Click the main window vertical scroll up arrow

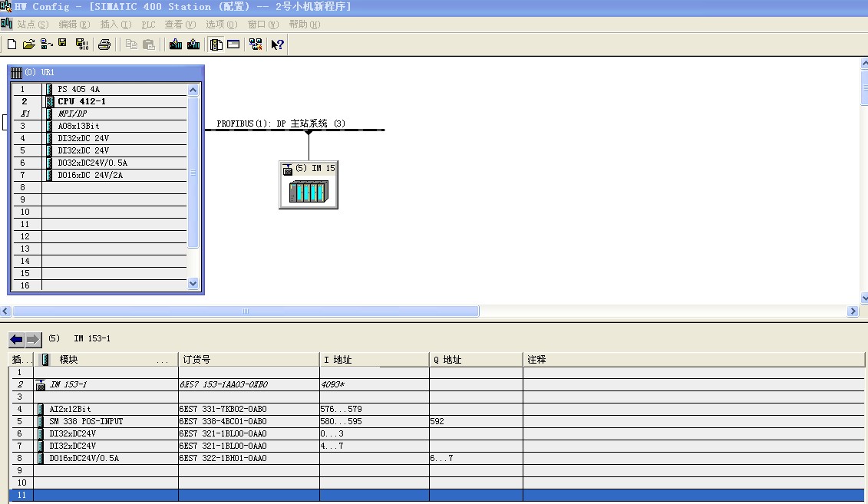coord(864,63)
